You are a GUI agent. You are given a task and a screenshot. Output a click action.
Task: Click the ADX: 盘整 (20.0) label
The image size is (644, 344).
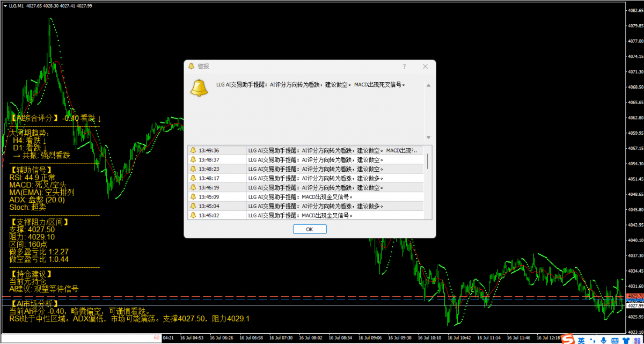click(x=37, y=200)
